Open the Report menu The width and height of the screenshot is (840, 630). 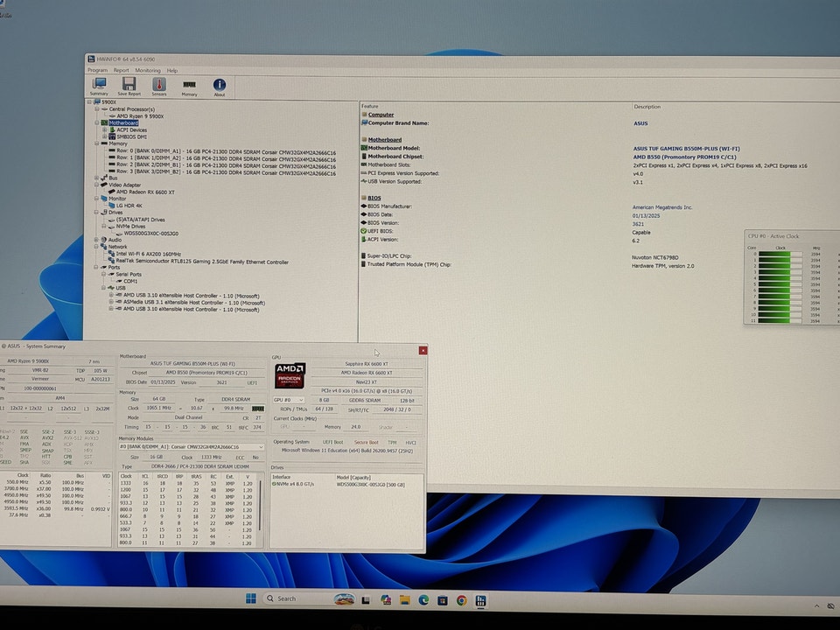pyautogui.click(x=121, y=70)
